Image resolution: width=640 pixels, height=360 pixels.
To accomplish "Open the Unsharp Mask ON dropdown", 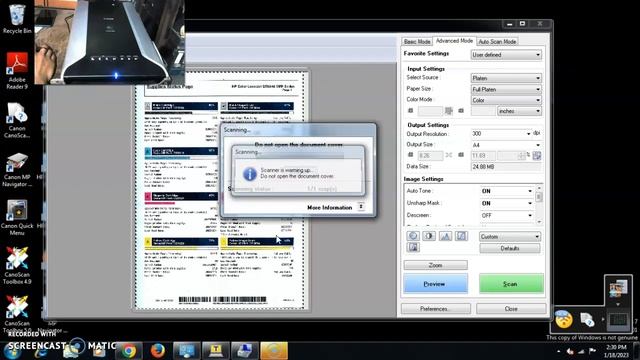I will pyautogui.click(x=507, y=203).
